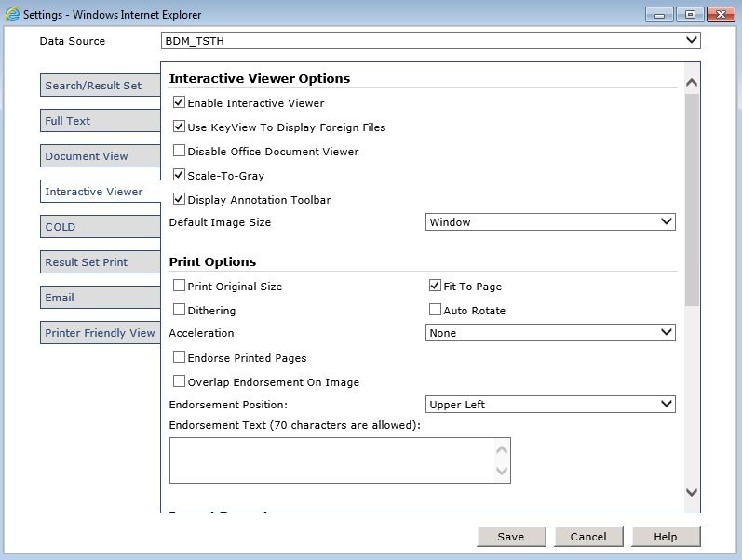Viewport: 742px width, 560px height.
Task: Click inside the Endorsement Text field
Action: point(331,460)
